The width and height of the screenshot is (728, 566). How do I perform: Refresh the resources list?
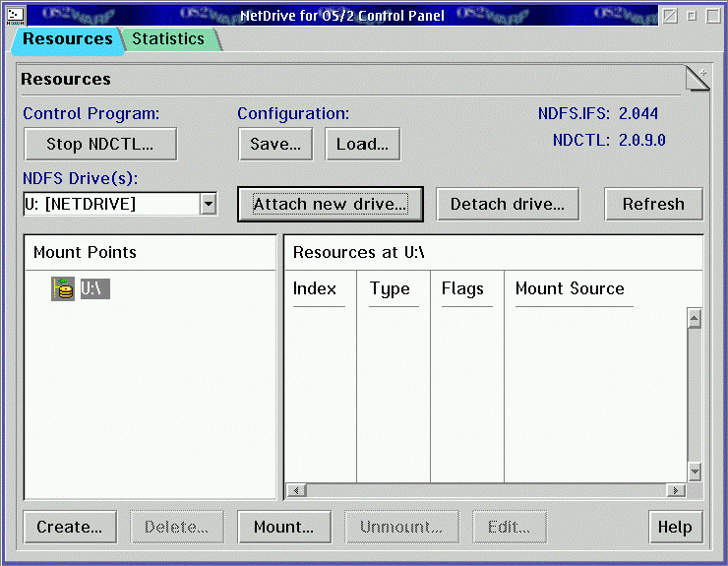pos(653,204)
